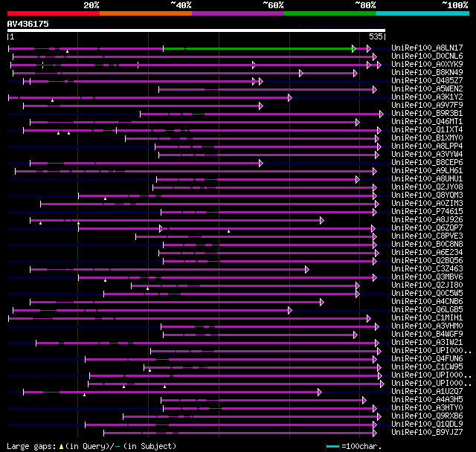Click the white AV436175 query sequence bar
This screenshot has height=452, width=476.
click(196, 30)
